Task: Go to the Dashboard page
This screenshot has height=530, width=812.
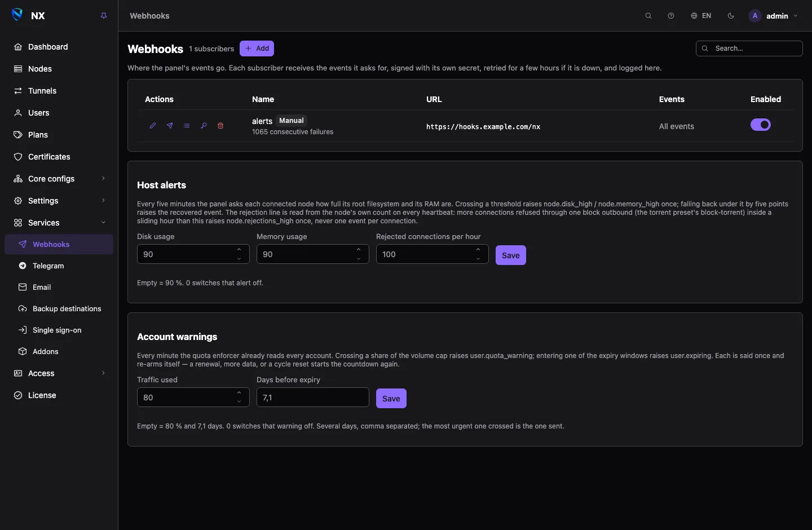Action: (59, 47)
